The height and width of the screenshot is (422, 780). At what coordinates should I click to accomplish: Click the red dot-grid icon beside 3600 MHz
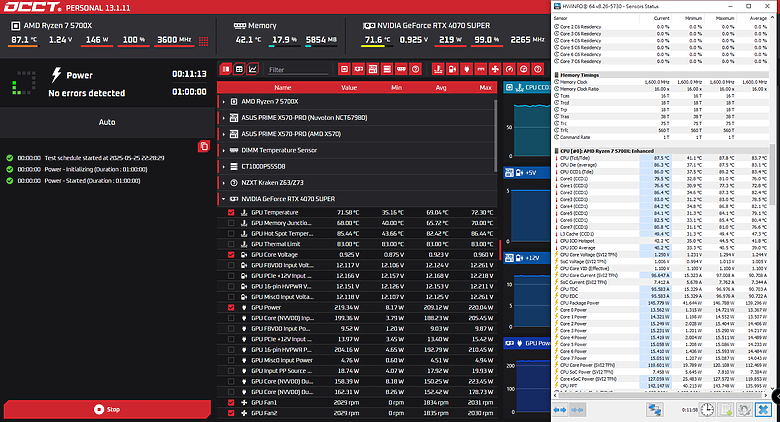(203, 41)
